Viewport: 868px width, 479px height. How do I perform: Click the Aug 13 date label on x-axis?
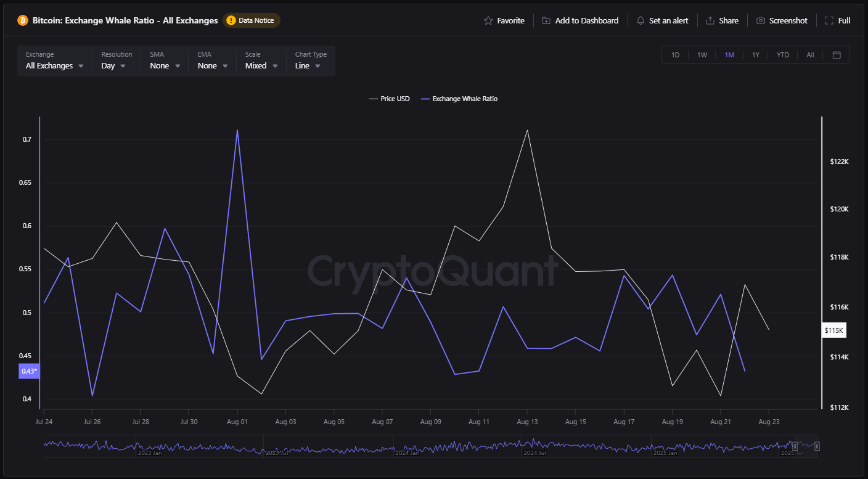click(x=527, y=422)
